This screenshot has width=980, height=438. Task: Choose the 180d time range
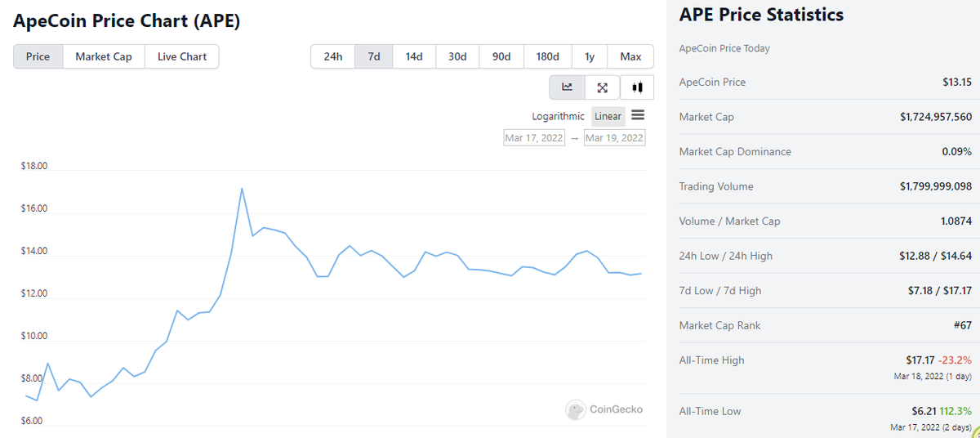[x=548, y=56]
